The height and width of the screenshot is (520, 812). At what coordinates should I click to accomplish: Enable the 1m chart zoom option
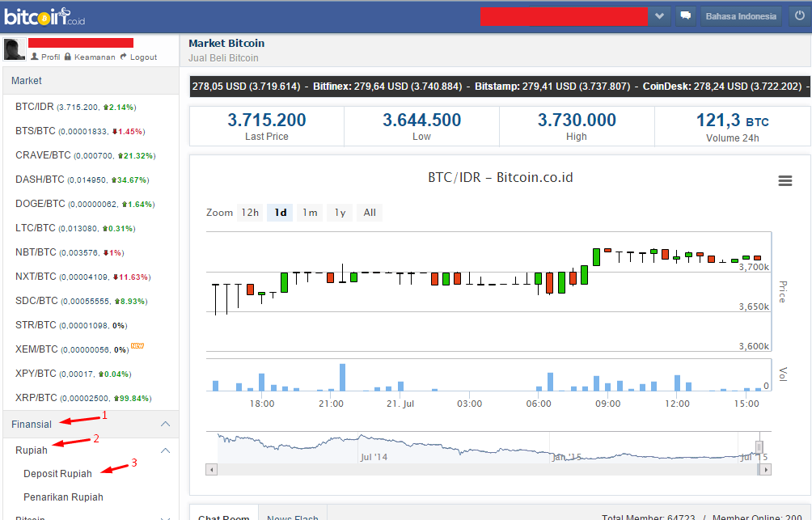309,212
